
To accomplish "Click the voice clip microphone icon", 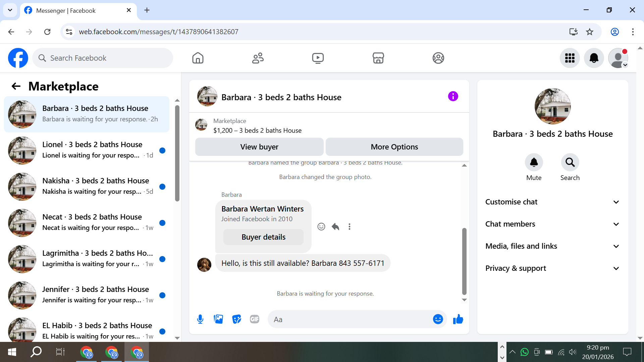I will click(200, 319).
